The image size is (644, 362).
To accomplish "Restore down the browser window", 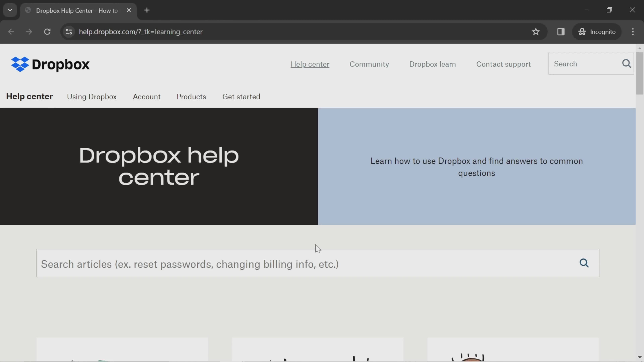I will 609,10.
